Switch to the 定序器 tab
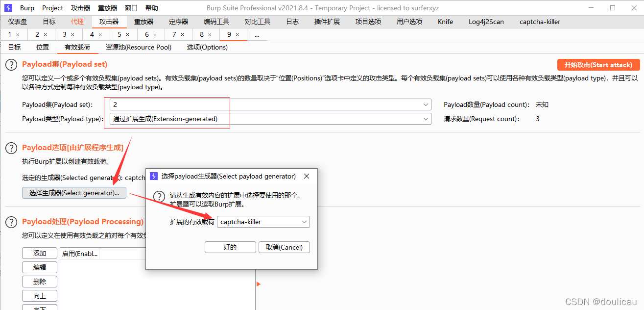This screenshot has width=644, height=310. click(x=179, y=22)
